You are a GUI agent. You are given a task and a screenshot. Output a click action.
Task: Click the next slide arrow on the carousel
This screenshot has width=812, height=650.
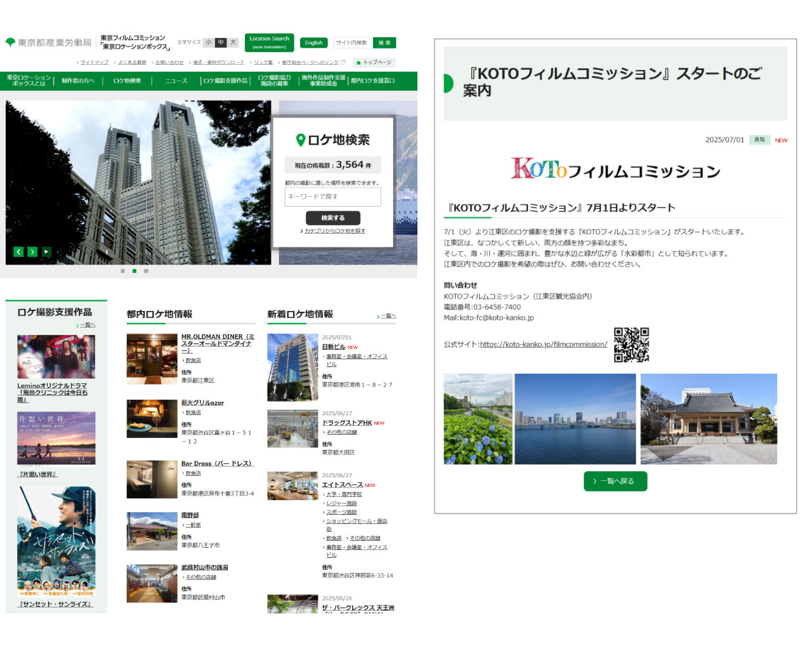(x=32, y=251)
